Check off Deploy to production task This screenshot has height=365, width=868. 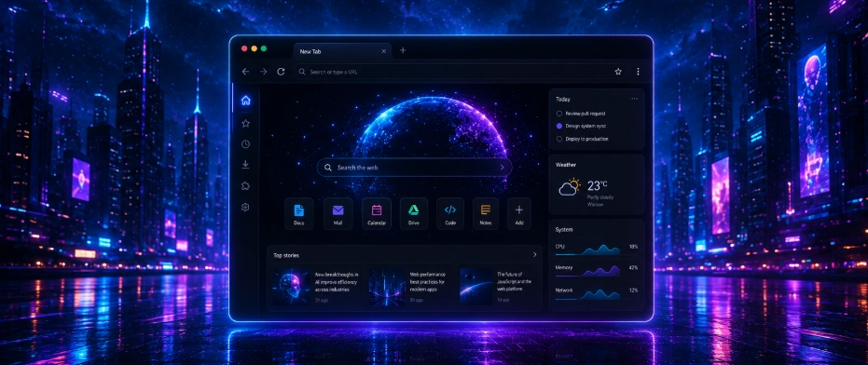(559, 139)
